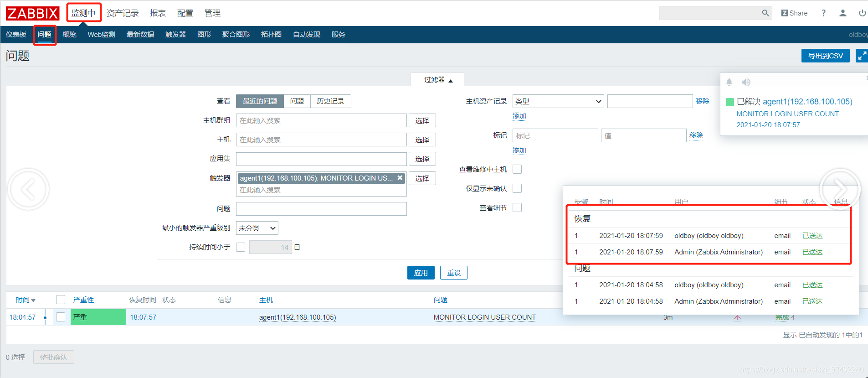
Task: Open the help question mark icon
Action: click(823, 13)
